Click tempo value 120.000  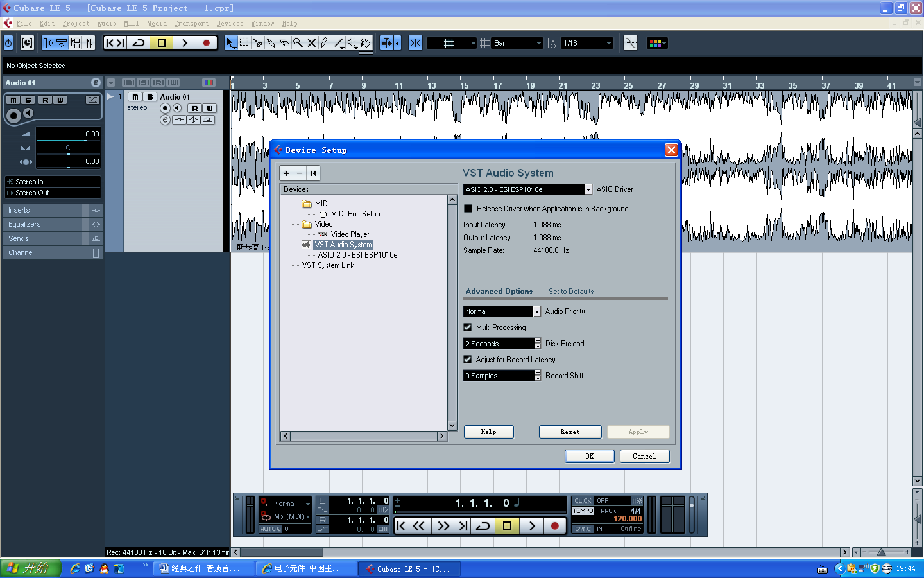pos(627,519)
